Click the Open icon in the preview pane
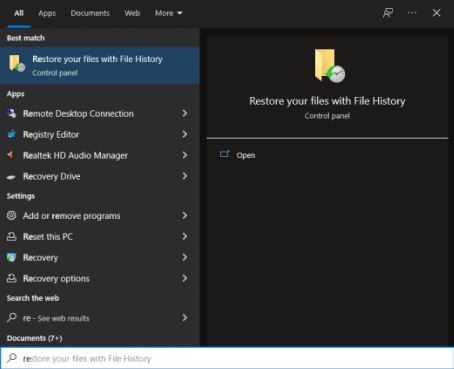 [225, 154]
